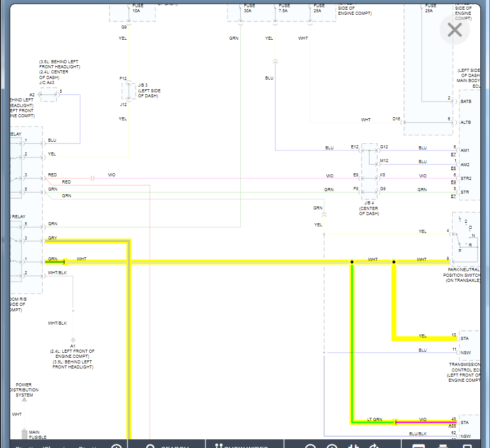Select the WHT/BLK label at relay pin 2
Image resolution: width=490 pixels, height=448 pixels.
(x=57, y=273)
